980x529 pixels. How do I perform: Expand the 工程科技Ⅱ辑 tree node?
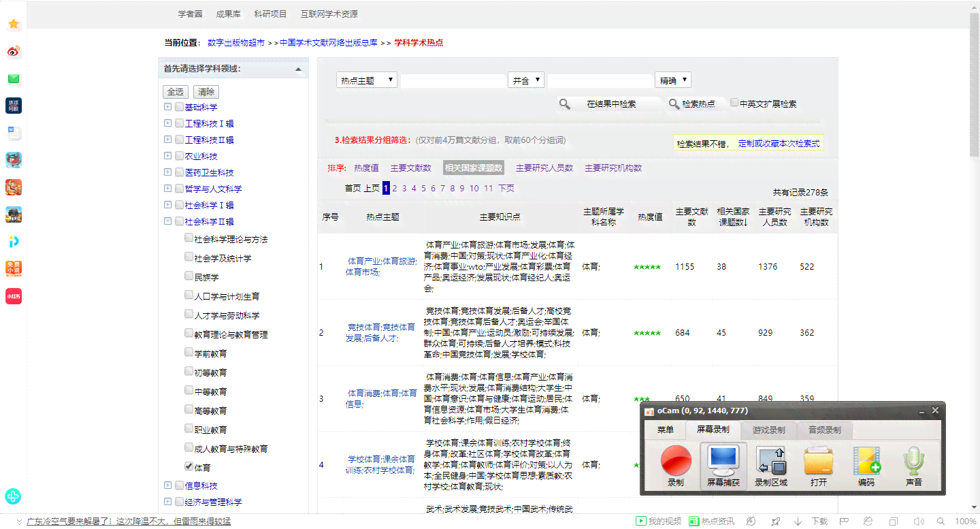click(167, 140)
